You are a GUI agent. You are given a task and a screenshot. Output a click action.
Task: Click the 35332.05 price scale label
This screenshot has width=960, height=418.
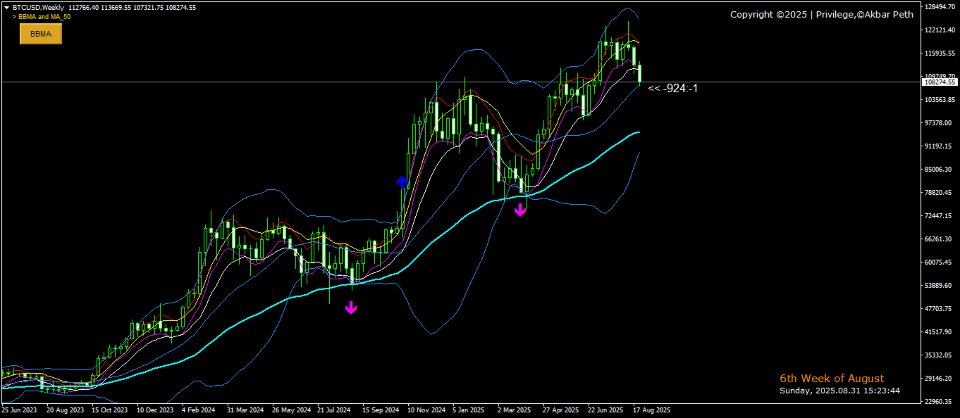coord(938,355)
